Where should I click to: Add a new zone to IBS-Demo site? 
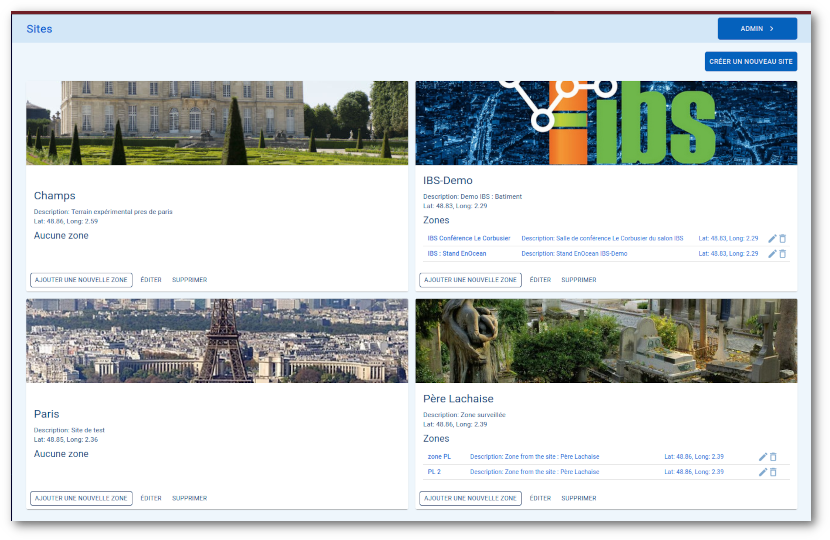coord(470,280)
